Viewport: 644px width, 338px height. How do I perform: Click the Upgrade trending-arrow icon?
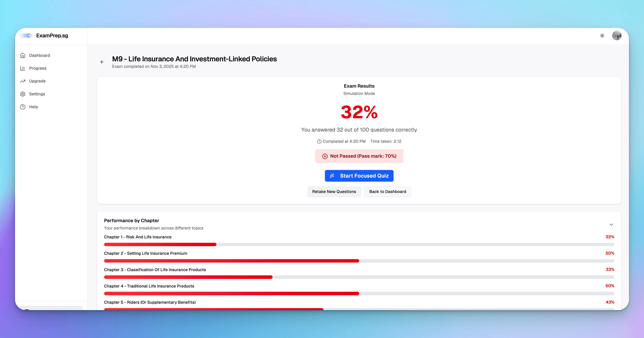pyautogui.click(x=23, y=81)
